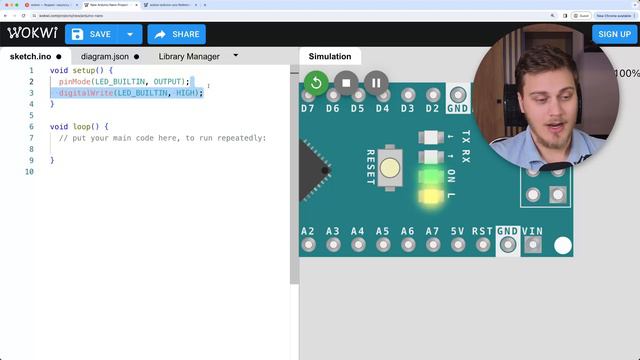Click the yellow L LED on the board
This screenshot has height=360, width=640.
pyautogui.click(x=431, y=196)
